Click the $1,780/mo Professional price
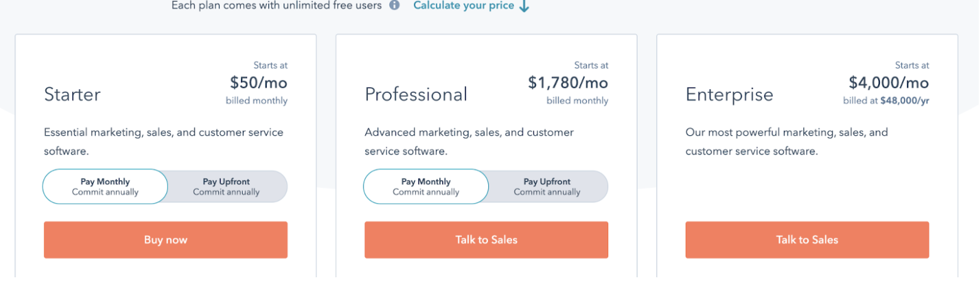Image resolution: width=980 pixels, height=293 pixels. point(568,82)
